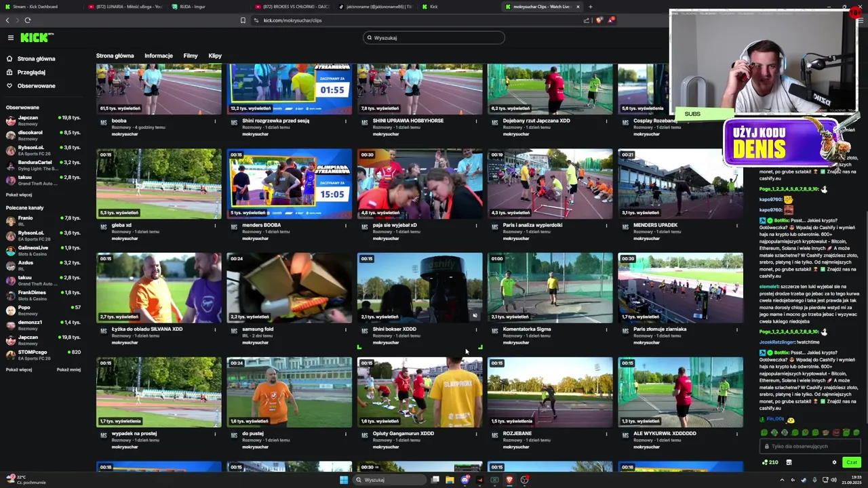Image resolution: width=868 pixels, height=488 pixels.
Task: Open STOMPcsgo recommended channel
Action: click(43, 355)
